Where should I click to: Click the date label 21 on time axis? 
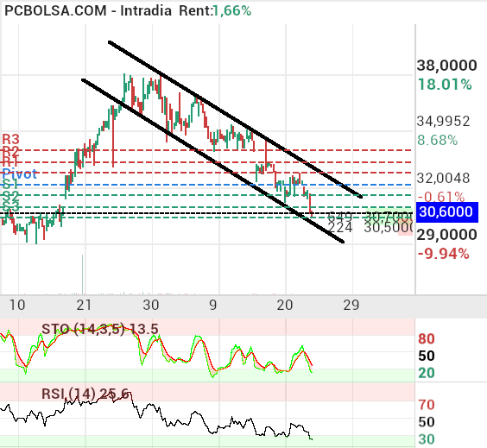[84, 305]
